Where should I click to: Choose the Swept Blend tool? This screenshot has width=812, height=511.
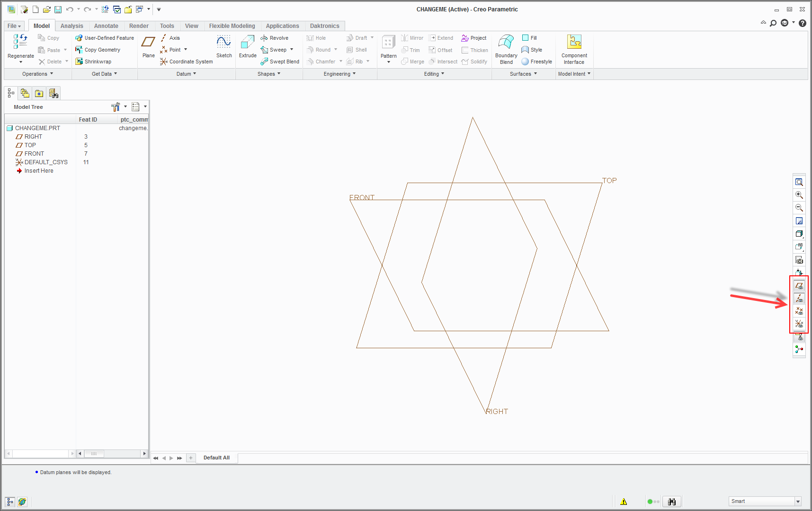point(279,62)
